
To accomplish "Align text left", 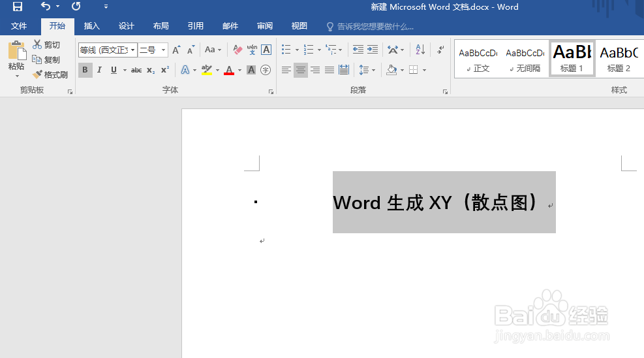I will point(286,71).
